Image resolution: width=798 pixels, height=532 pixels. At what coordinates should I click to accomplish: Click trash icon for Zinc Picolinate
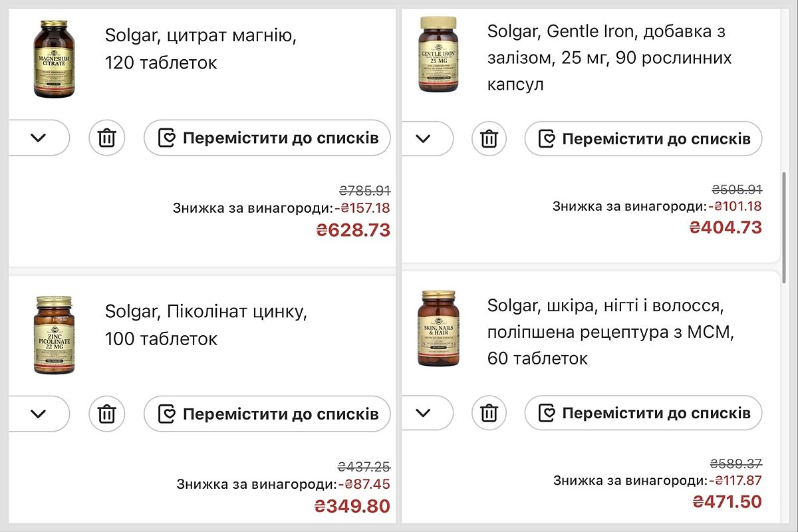(x=107, y=414)
